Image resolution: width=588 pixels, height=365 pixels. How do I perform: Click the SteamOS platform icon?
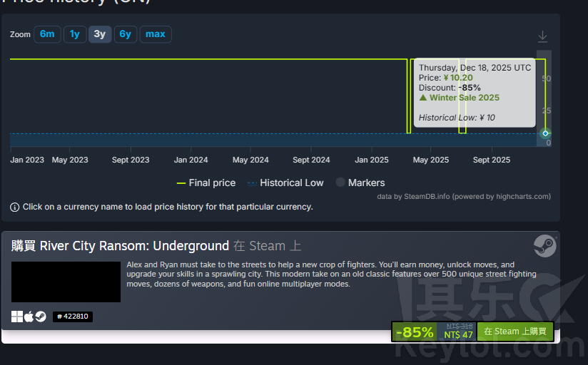[x=41, y=317]
